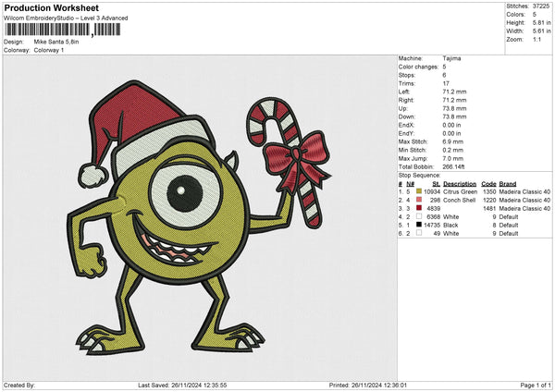Screen dimensions: 555x392
Task: Click the Machine value Tajima
Action: click(451, 58)
